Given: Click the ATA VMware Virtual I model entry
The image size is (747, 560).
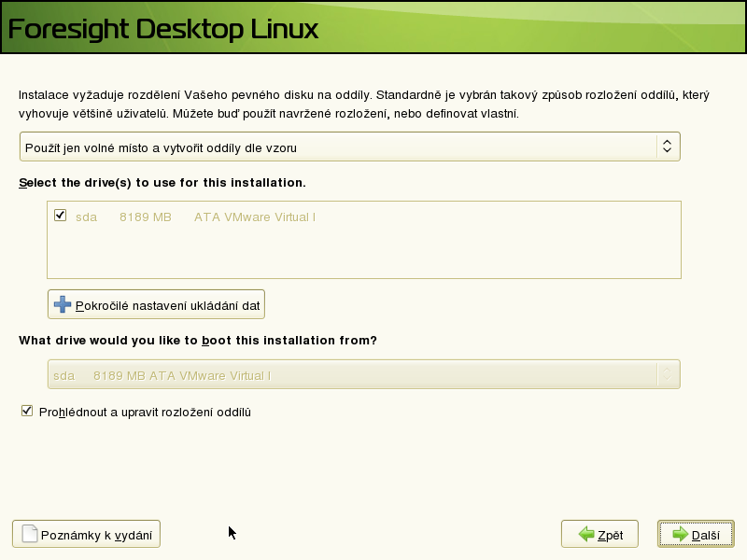Looking at the screenshot, I should click(254, 217).
